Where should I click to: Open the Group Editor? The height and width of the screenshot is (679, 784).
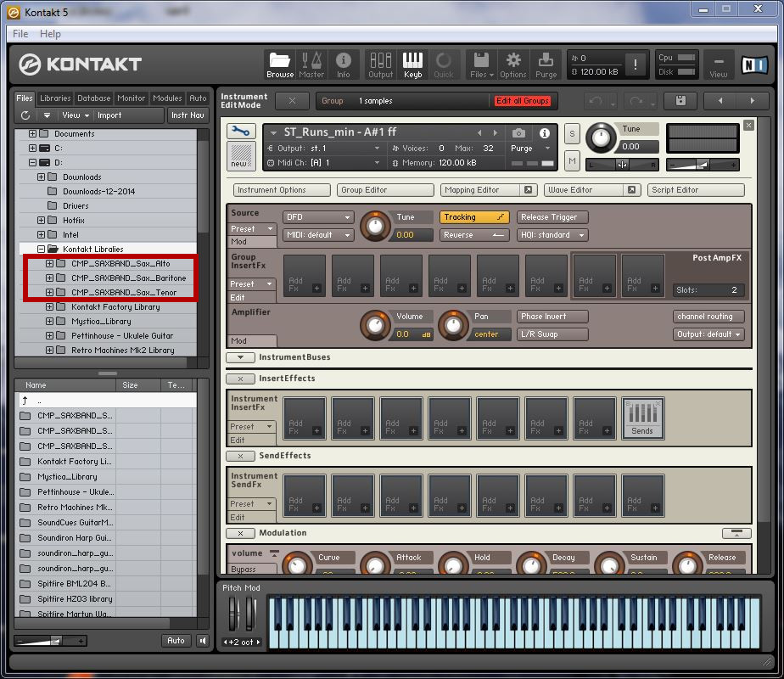click(x=385, y=190)
